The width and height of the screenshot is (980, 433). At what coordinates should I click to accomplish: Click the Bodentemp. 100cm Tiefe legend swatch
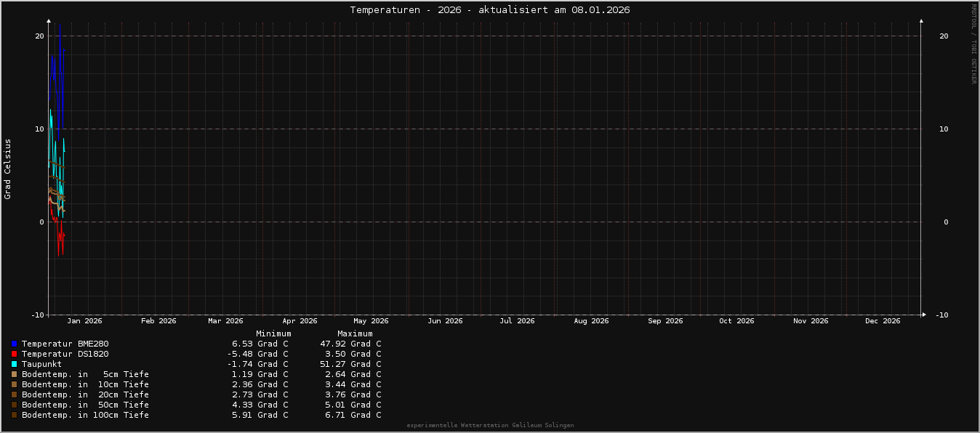(14, 415)
